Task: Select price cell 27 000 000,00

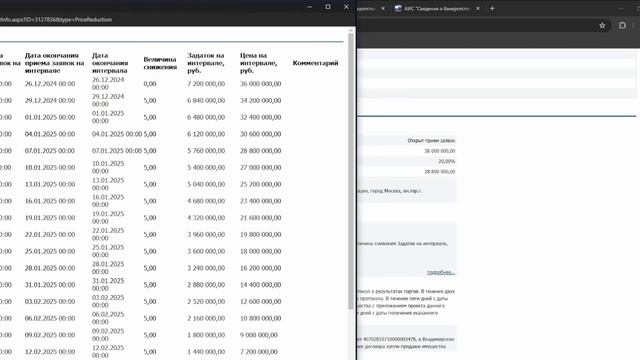Action: click(260, 167)
